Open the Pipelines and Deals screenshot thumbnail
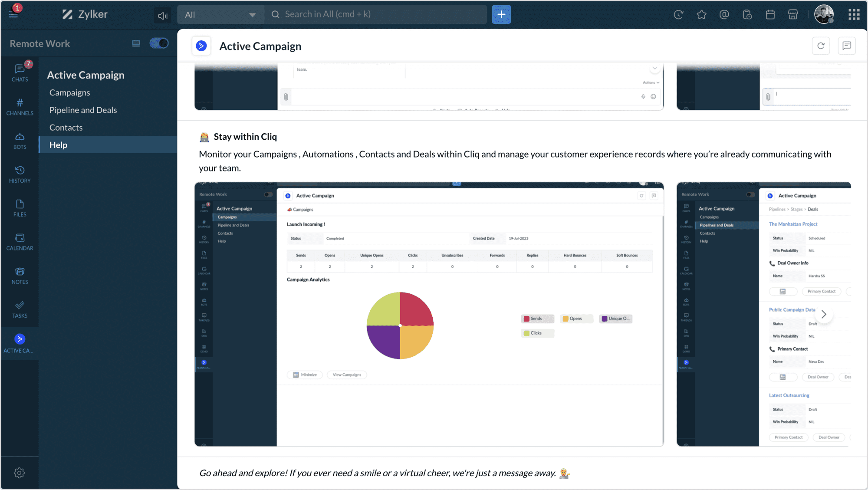The width and height of the screenshot is (868, 490). (x=764, y=314)
